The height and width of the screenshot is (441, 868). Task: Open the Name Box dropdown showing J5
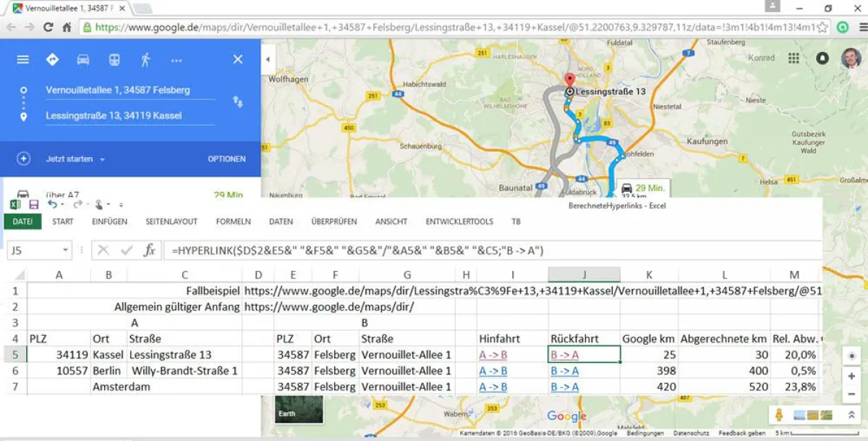(x=67, y=249)
